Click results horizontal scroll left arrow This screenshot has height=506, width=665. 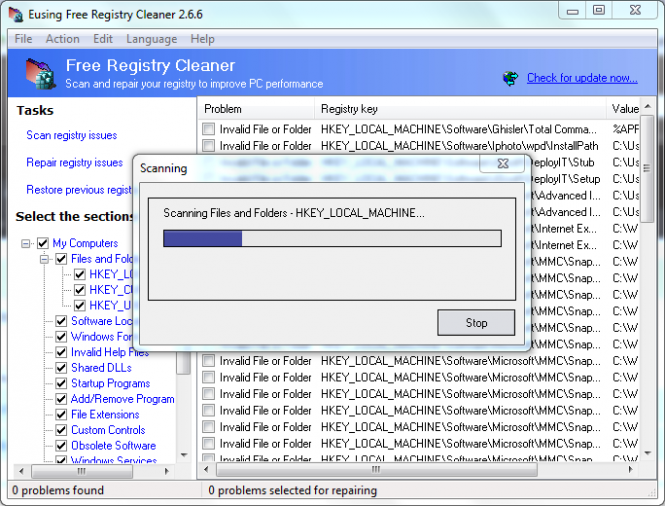pos(206,470)
